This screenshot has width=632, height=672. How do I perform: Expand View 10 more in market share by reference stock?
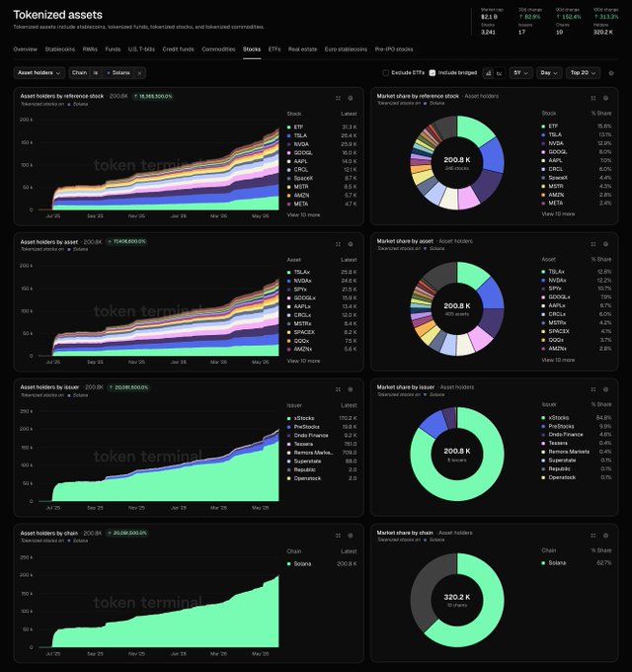point(558,213)
